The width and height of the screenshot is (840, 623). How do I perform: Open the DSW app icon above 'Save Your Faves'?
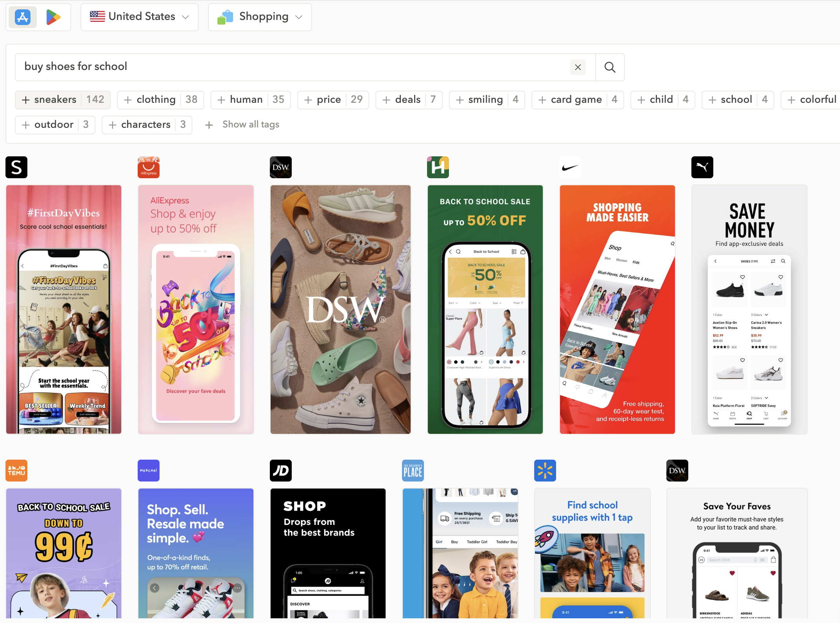tap(677, 471)
